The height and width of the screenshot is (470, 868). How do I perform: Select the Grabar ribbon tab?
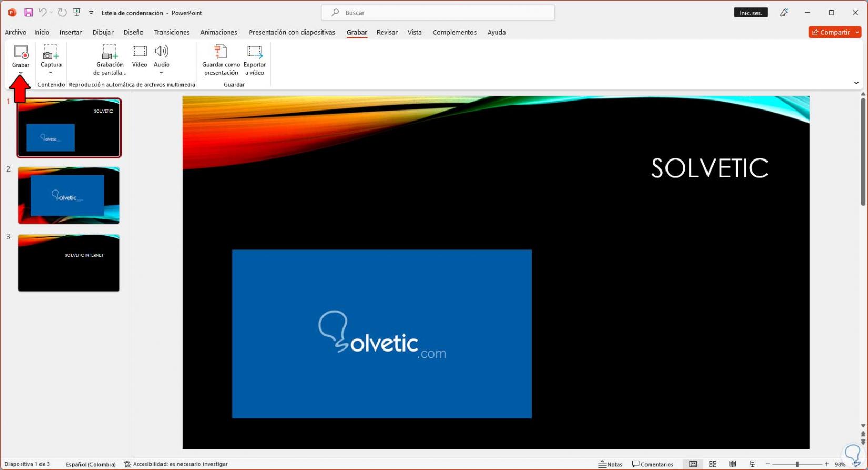point(357,32)
